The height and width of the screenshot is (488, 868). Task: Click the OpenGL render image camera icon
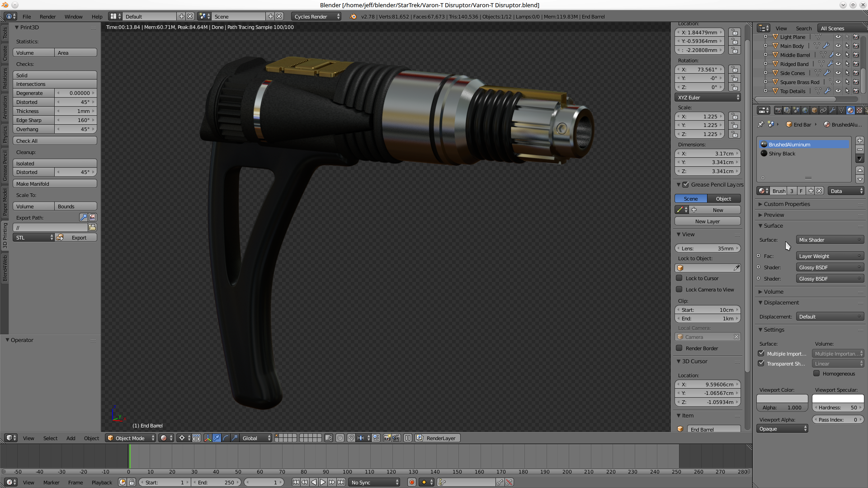pos(387,438)
